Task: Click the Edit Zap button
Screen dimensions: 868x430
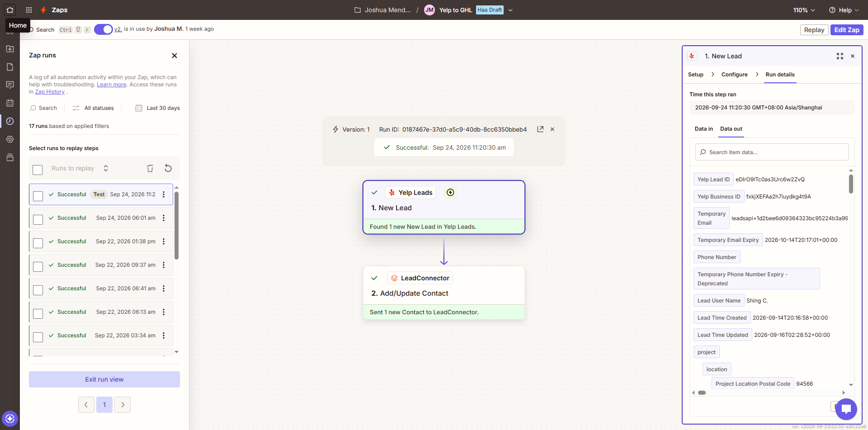Action: [x=847, y=30]
